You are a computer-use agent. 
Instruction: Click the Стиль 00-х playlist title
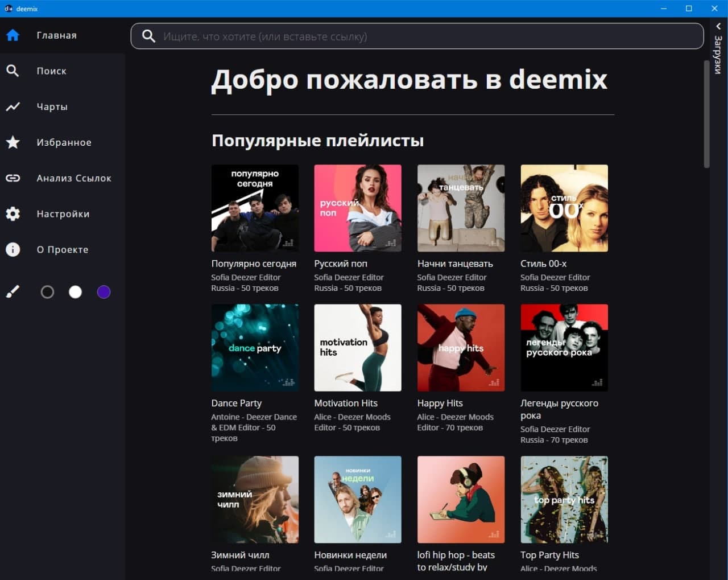[543, 264]
